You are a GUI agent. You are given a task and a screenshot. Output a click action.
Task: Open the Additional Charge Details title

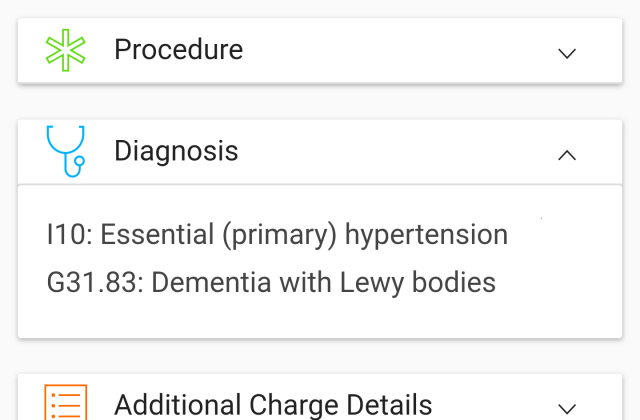[273, 404]
